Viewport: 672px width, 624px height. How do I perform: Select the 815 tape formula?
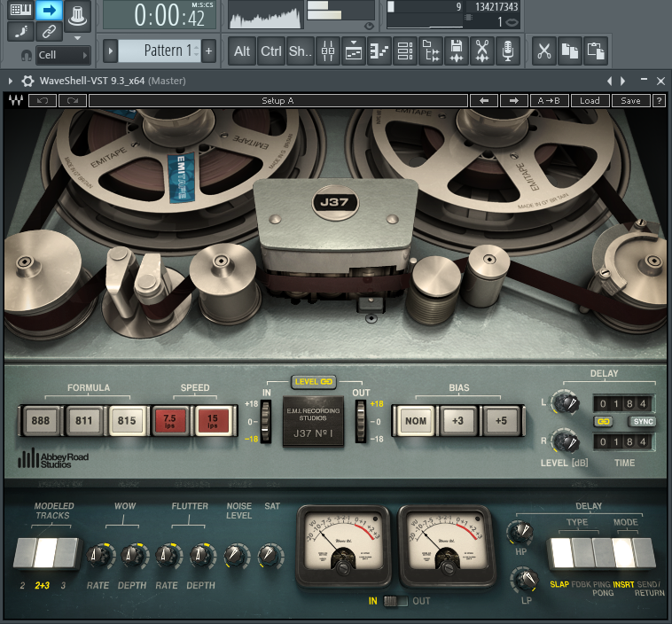tap(127, 421)
